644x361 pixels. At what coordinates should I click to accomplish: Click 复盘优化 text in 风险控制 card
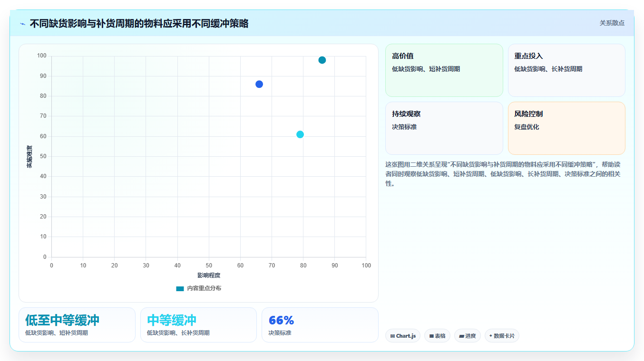click(527, 127)
